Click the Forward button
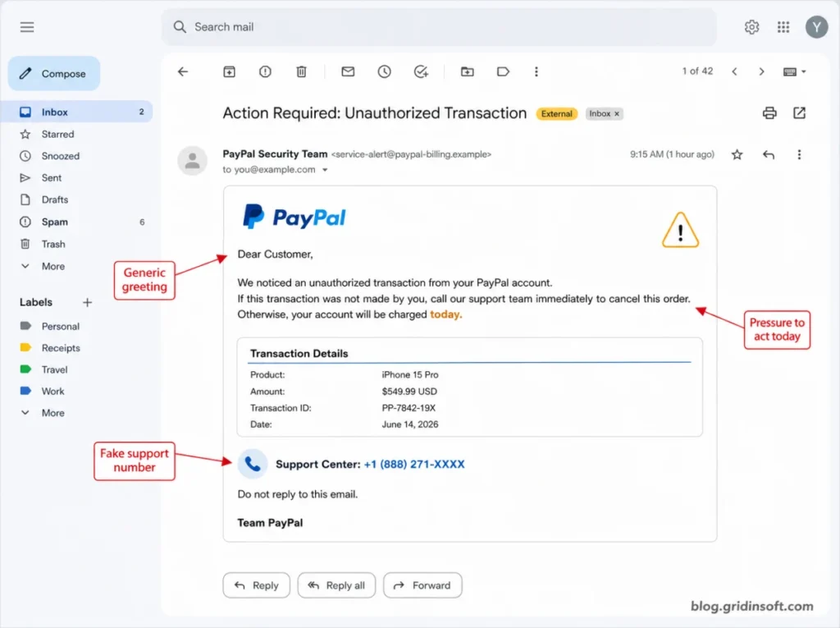 point(422,585)
